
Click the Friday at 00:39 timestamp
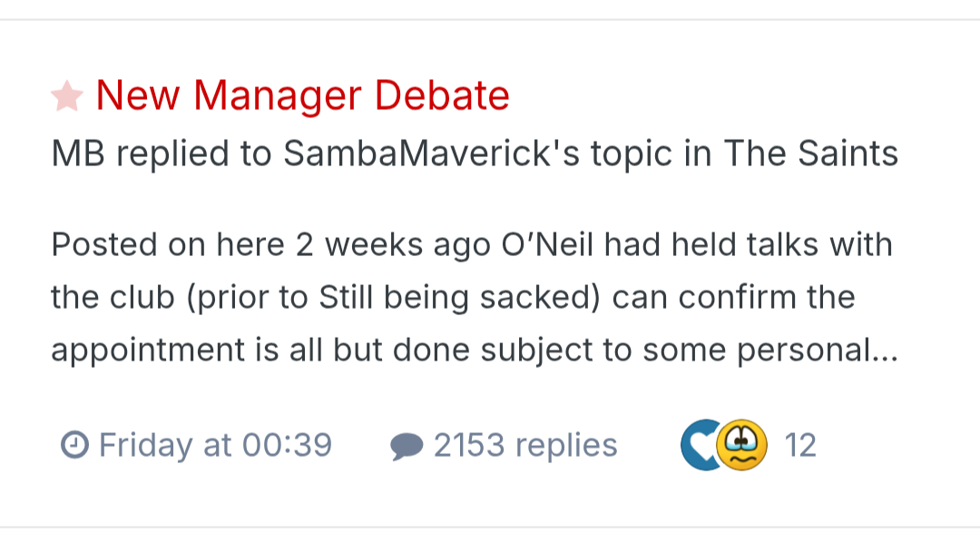215,446
